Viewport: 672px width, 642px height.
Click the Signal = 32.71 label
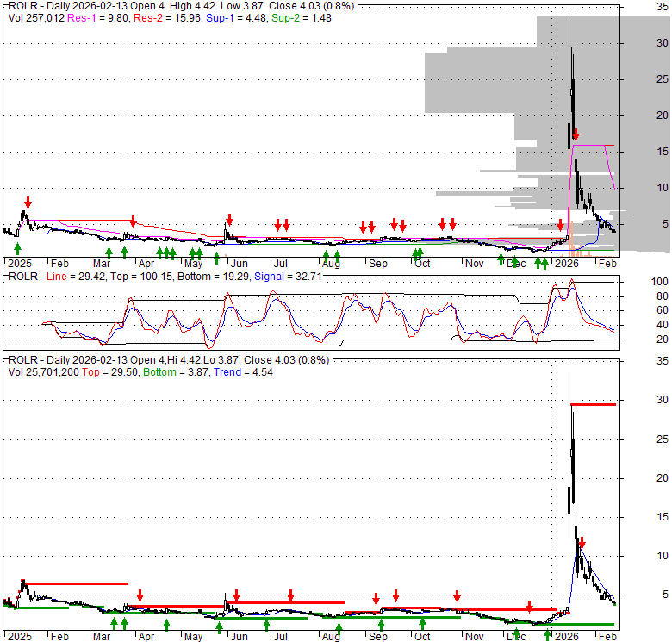(x=288, y=277)
